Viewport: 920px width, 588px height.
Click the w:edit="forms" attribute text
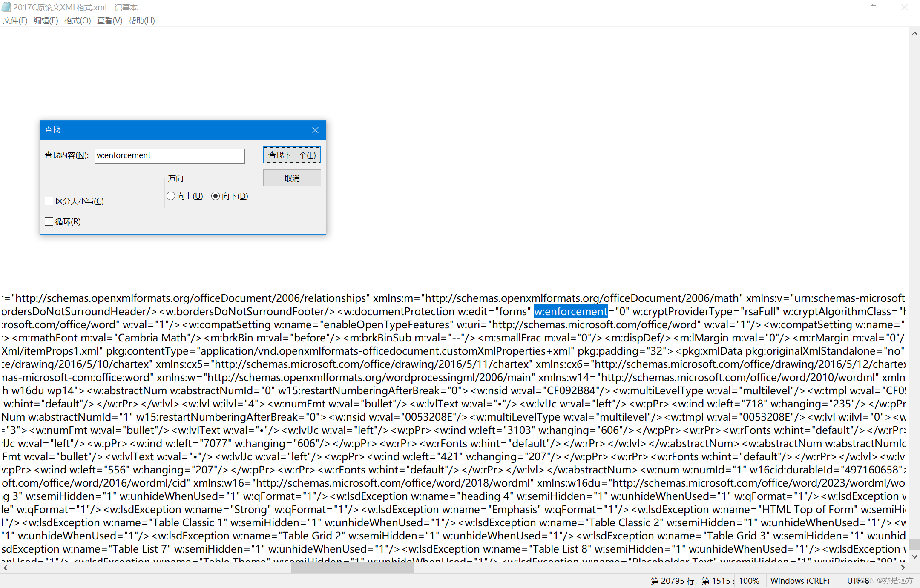point(494,311)
